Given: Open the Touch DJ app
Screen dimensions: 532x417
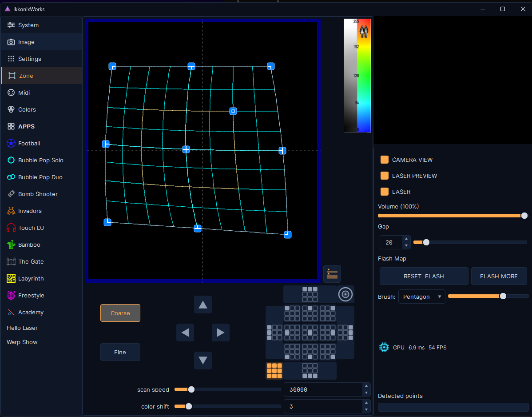Looking at the screenshot, I should click(x=41, y=228).
